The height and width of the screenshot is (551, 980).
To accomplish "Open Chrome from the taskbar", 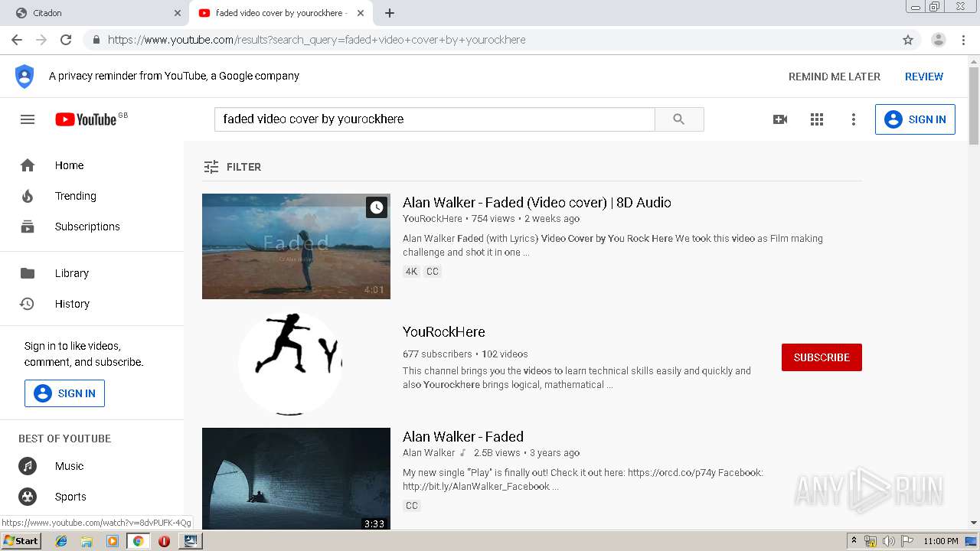I will (x=138, y=541).
